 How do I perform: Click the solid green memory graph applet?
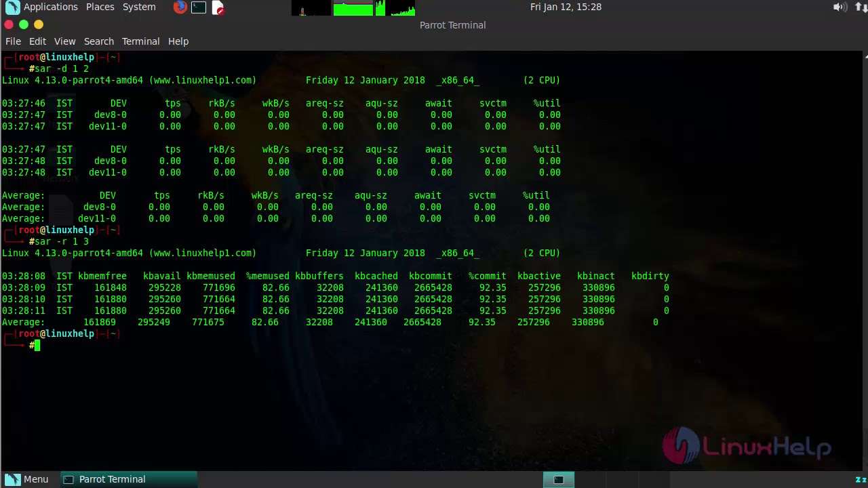pyautogui.click(x=353, y=7)
